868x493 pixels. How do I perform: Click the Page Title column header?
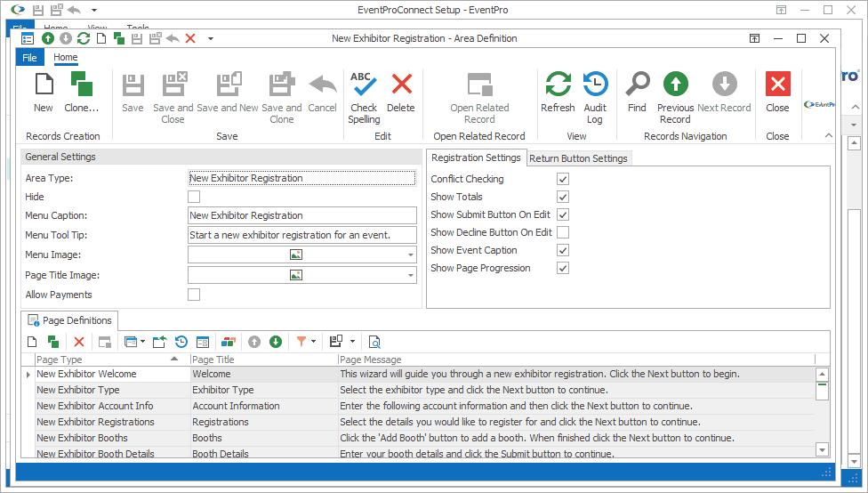point(264,360)
